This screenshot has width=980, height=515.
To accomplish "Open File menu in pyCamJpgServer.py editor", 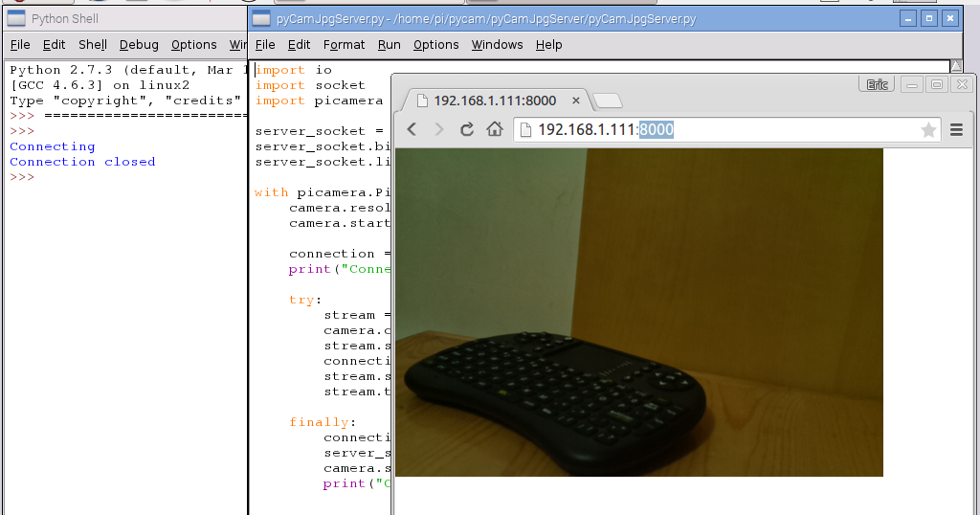I will (265, 44).
